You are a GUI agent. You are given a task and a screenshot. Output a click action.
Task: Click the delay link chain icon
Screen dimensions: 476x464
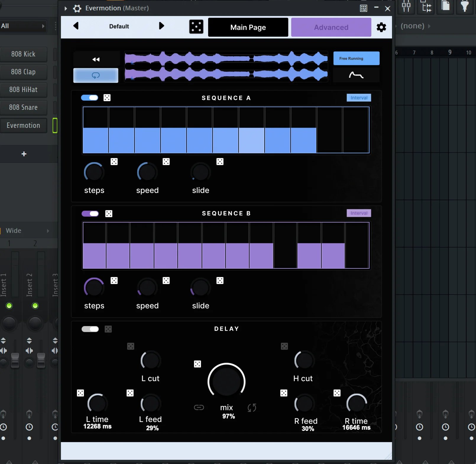pos(199,408)
